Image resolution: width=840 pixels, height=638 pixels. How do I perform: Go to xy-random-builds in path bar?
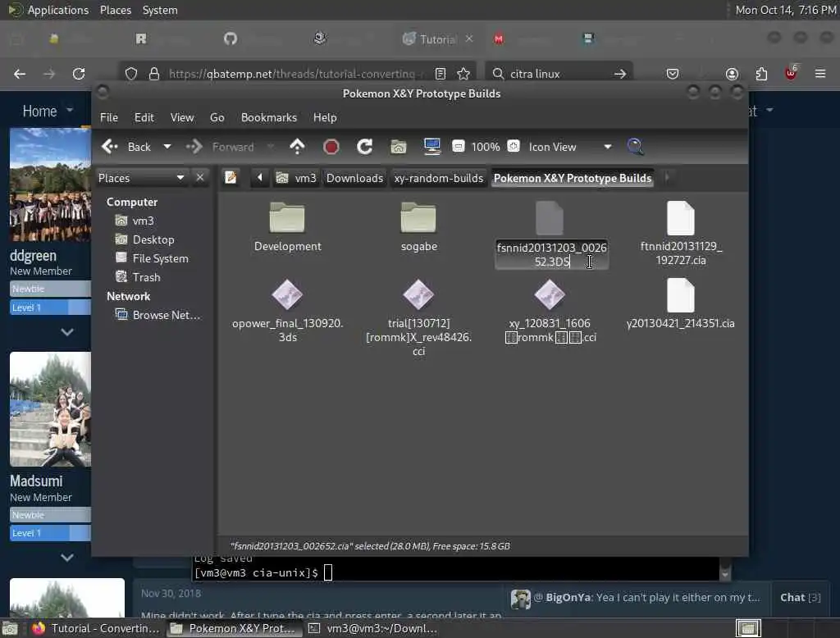(x=438, y=178)
